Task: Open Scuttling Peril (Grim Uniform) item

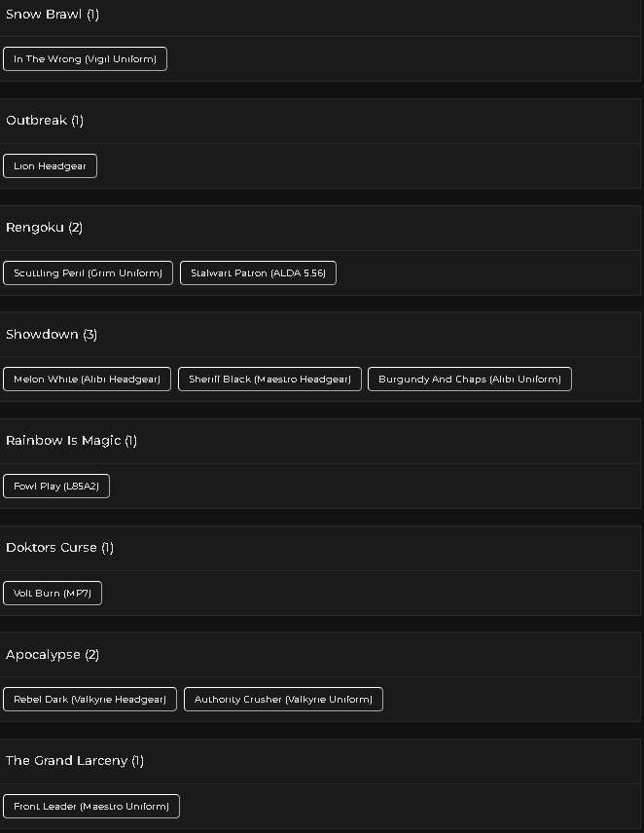Action: [x=88, y=273]
